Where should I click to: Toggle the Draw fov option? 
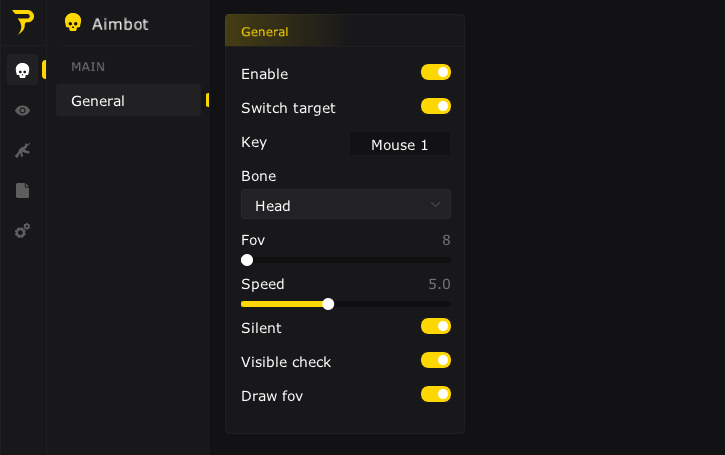(x=436, y=394)
